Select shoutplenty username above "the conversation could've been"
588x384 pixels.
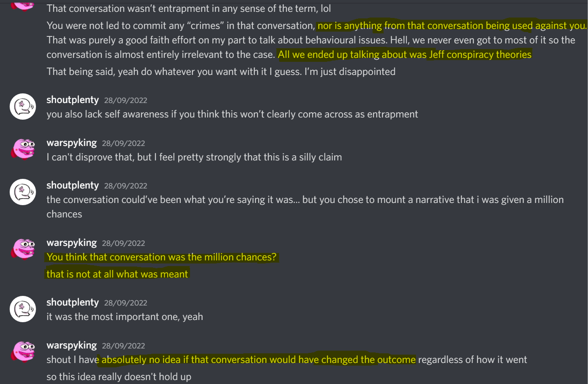[x=72, y=185]
